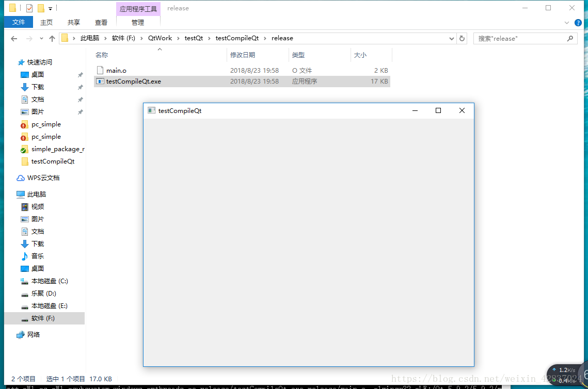Click release in the address breadcrumb

click(x=282, y=38)
